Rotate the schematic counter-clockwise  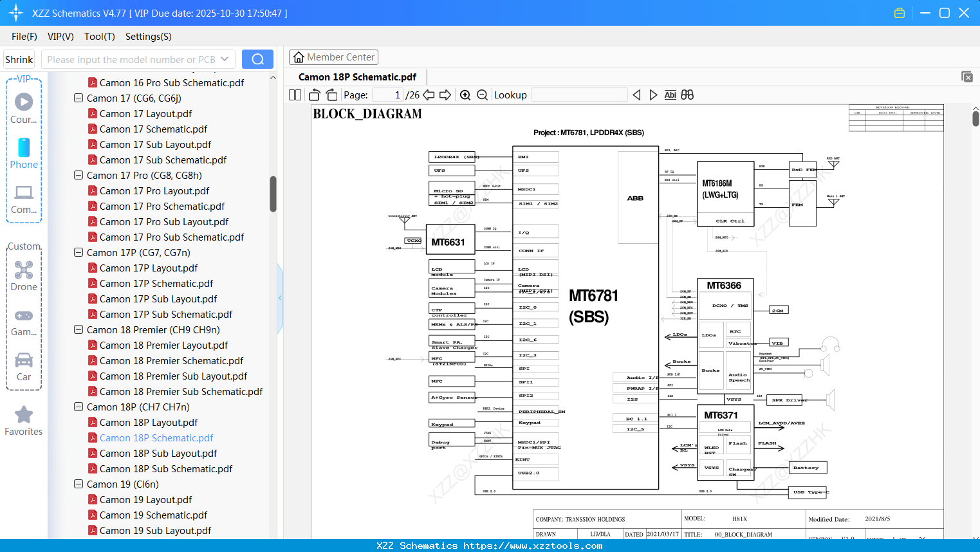(313, 95)
